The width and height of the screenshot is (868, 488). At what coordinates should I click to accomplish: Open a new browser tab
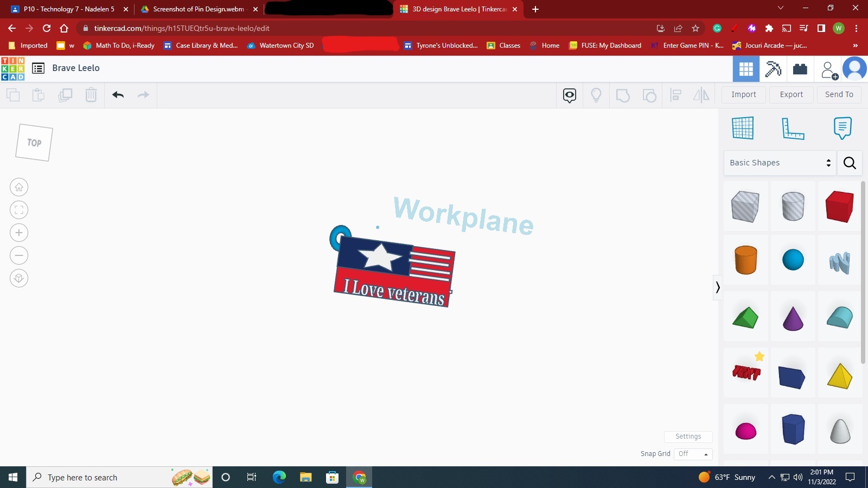pyautogui.click(x=535, y=9)
